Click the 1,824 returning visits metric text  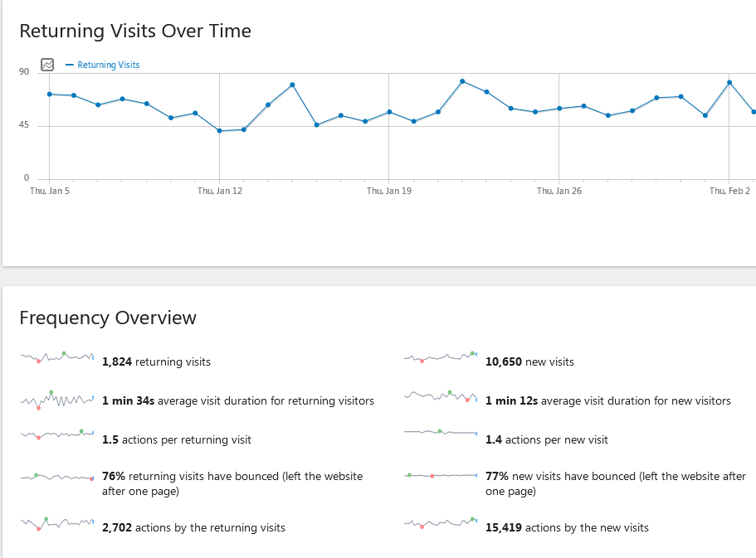point(156,362)
